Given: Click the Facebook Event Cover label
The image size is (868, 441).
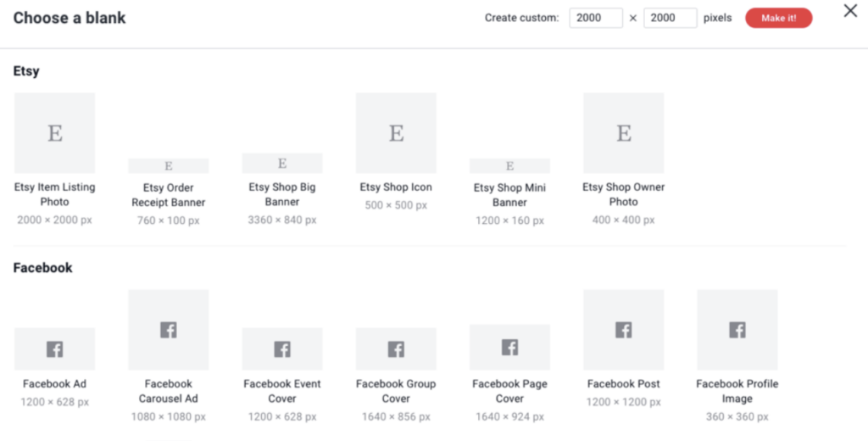Looking at the screenshot, I should click(282, 391).
